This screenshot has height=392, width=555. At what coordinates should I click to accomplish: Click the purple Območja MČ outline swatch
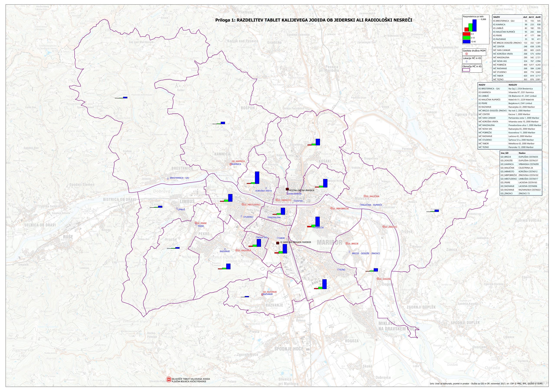click(x=466, y=70)
